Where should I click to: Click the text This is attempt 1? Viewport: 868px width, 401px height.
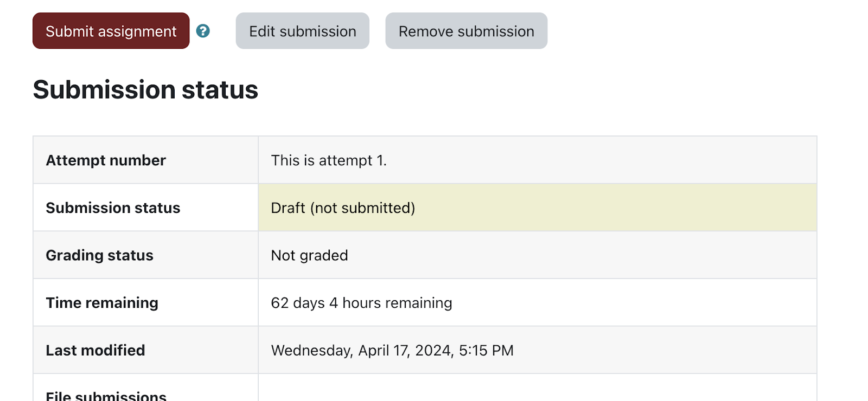[329, 160]
